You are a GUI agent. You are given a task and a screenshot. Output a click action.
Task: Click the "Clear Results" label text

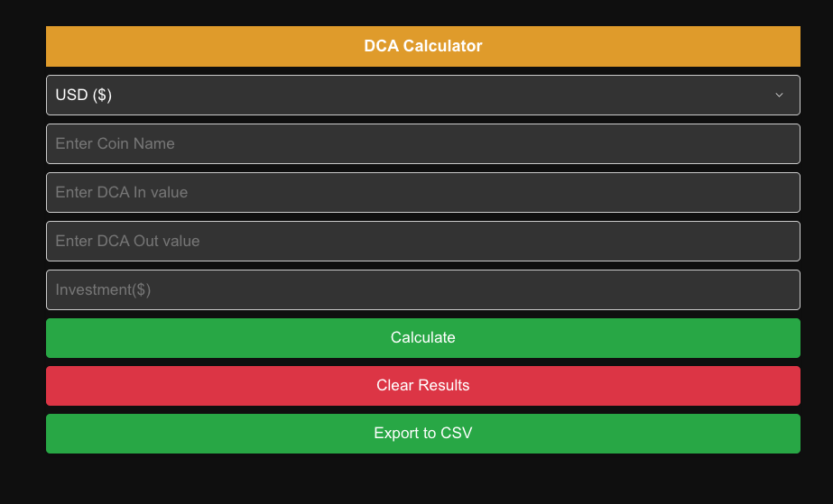[422, 385]
